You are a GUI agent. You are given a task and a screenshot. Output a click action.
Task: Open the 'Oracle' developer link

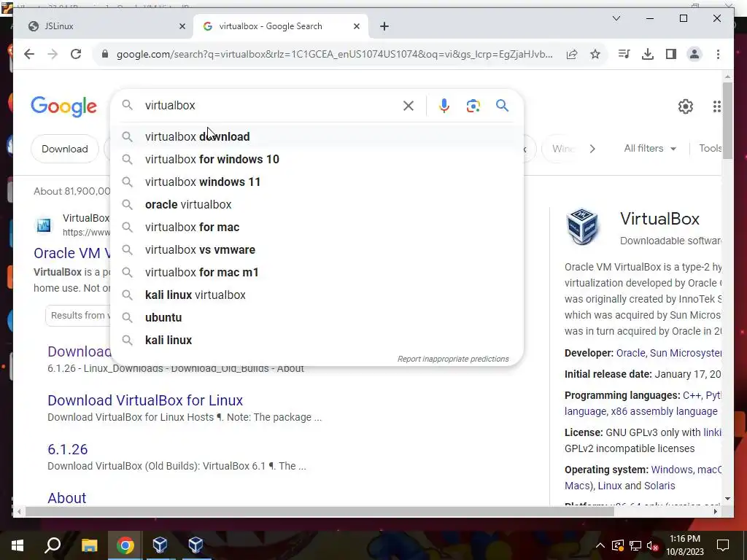point(631,353)
